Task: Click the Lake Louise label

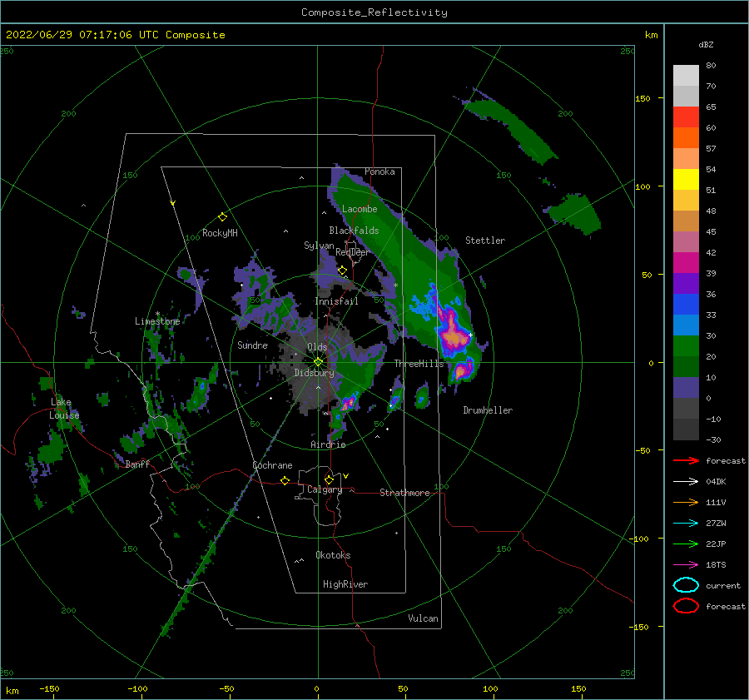Action: coord(64,409)
